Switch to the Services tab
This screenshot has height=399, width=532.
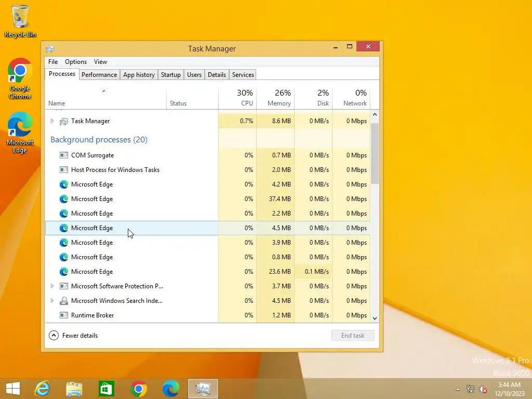(243, 75)
